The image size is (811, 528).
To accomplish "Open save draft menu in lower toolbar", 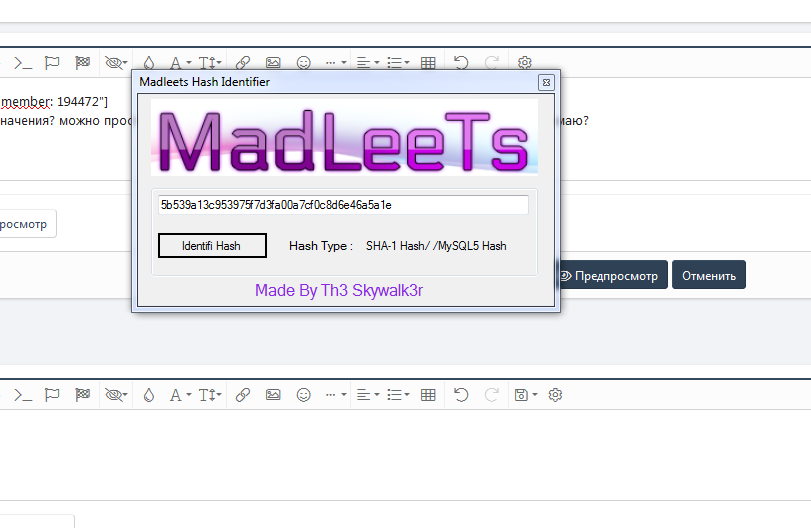I will (526, 395).
